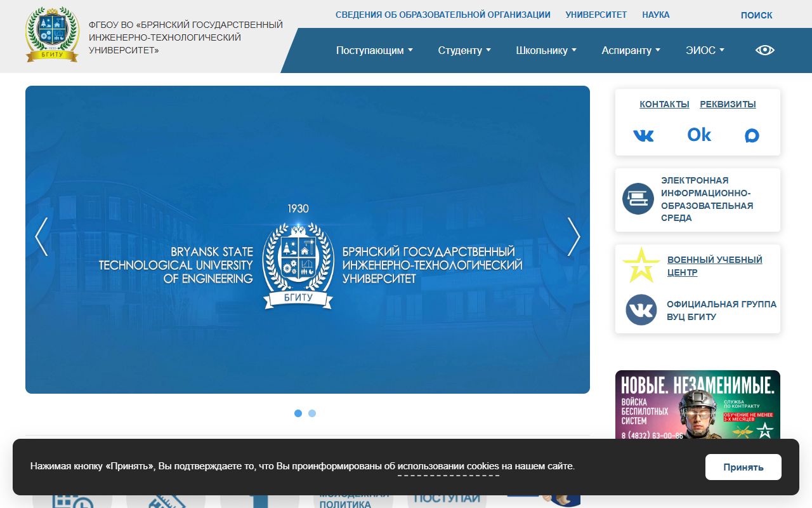
Task: Click the yellow star military center icon
Action: pos(641,265)
